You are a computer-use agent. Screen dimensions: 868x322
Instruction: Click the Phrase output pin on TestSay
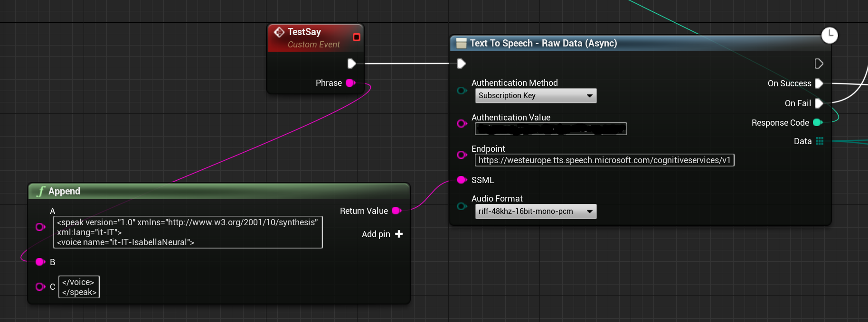[350, 83]
